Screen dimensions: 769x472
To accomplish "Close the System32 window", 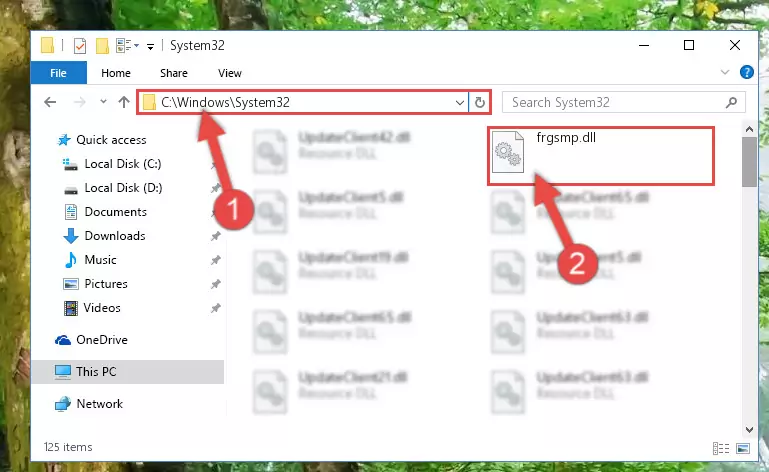I will click(x=735, y=46).
